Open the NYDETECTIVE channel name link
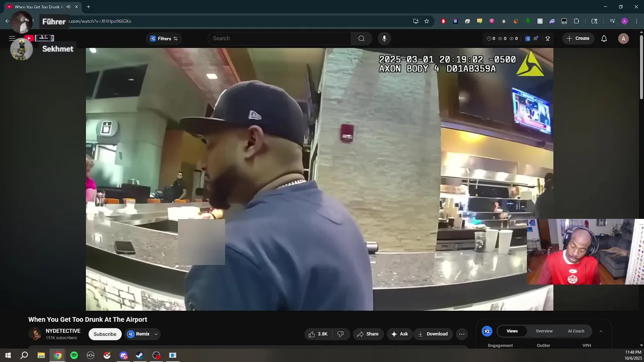 63,331
